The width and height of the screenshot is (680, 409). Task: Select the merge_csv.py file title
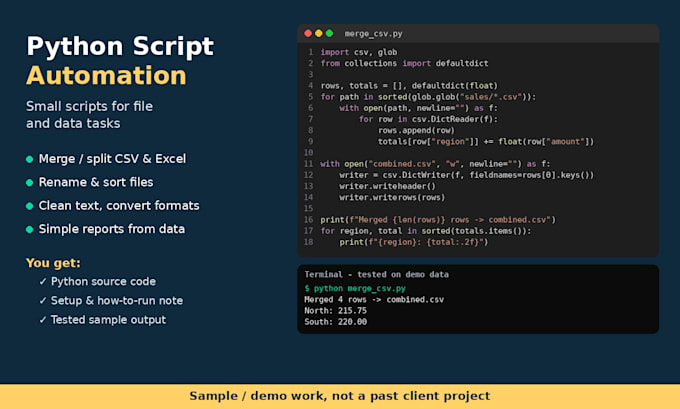373,34
